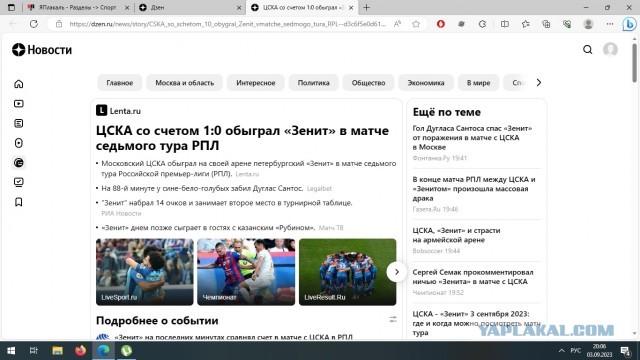
Task: Open Сергей Семак прокомментировал story
Action: 473,277
